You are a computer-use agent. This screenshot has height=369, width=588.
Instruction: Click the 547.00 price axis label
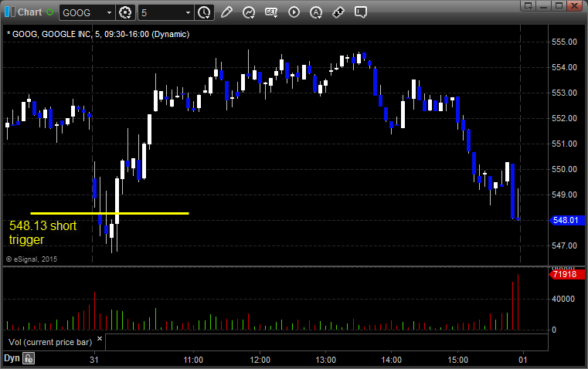[x=564, y=245]
